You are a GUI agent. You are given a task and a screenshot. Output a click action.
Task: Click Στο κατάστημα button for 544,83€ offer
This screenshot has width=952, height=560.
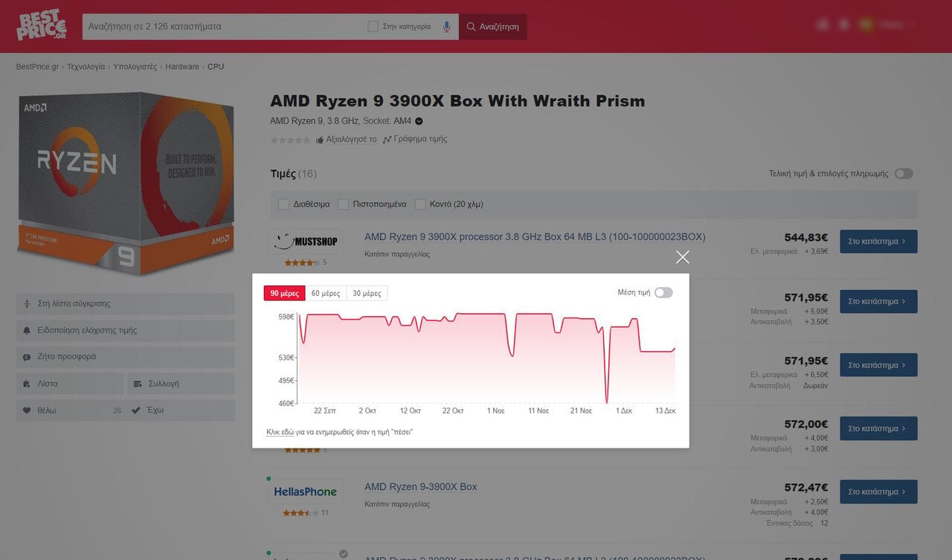coord(878,242)
